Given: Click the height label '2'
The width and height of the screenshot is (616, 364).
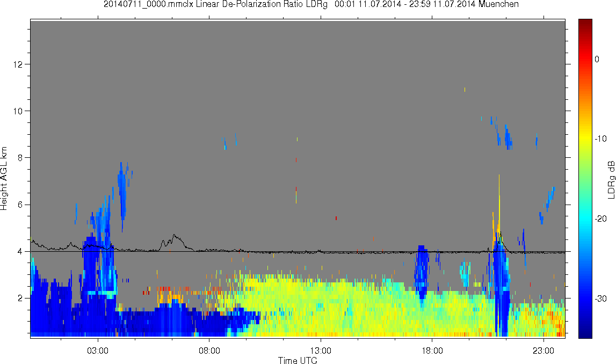Looking at the screenshot, I should click(20, 298).
